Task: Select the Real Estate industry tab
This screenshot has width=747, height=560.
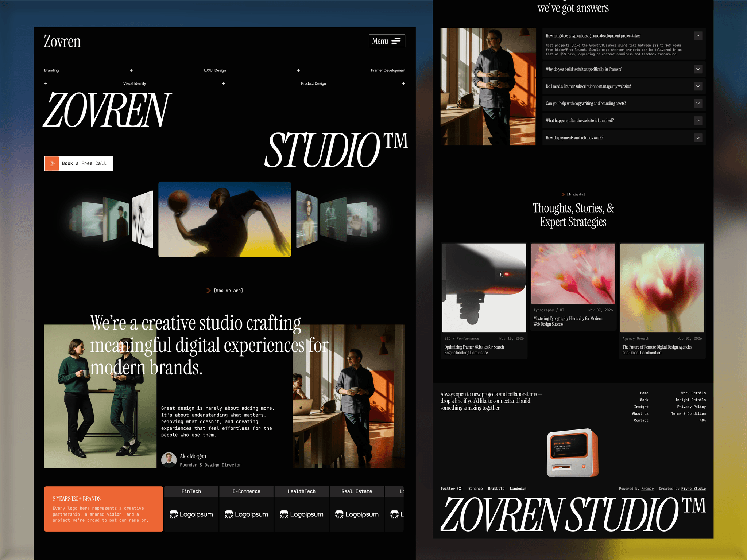Action: click(357, 491)
